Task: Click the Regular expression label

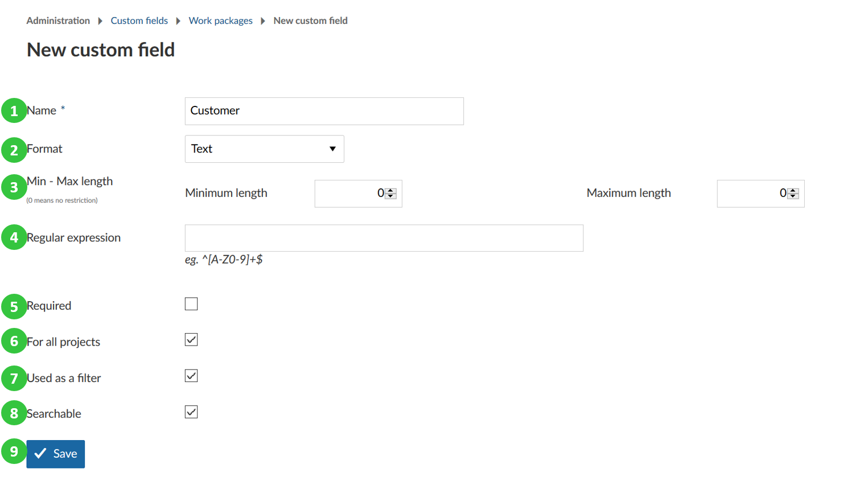Action: tap(73, 237)
